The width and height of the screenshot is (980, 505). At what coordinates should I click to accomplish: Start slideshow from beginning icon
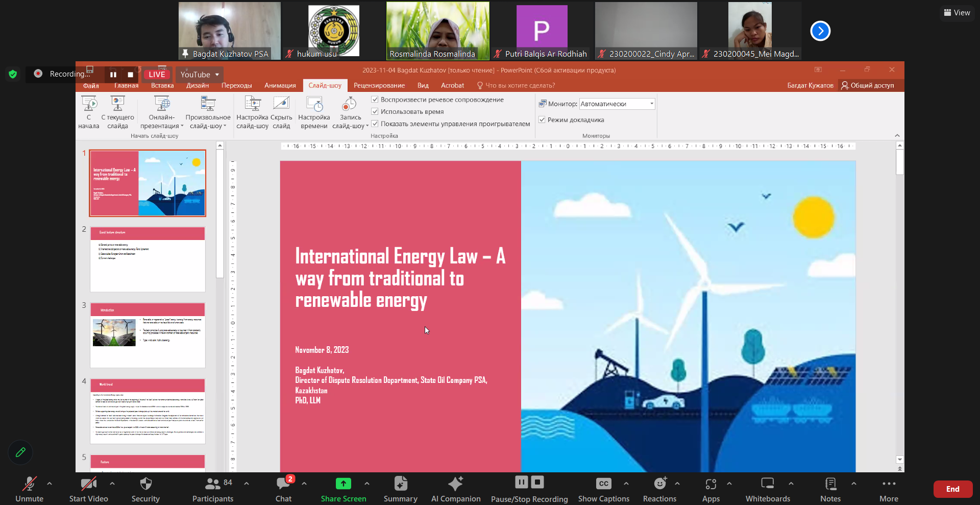(89, 104)
